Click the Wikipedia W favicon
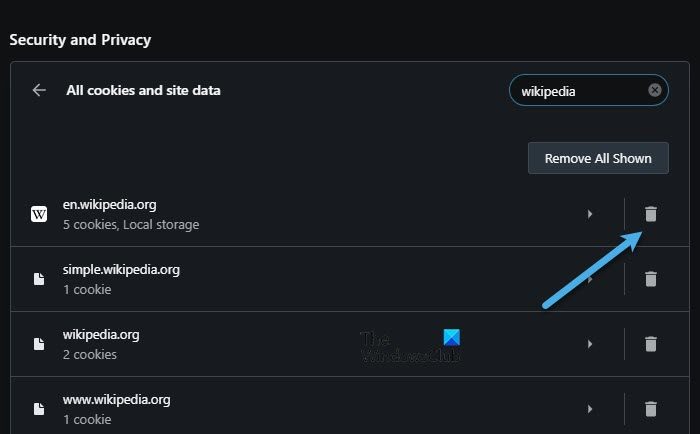This screenshot has height=434, width=700. click(x=39, y=214)
